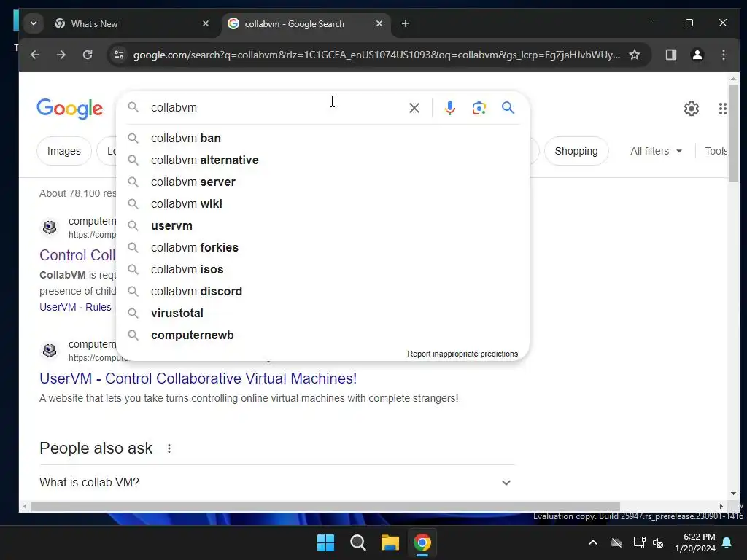Click into the collabvm search input
Image resolution: width=747 pixels, height=560 pixels.
tap(276, 108)
